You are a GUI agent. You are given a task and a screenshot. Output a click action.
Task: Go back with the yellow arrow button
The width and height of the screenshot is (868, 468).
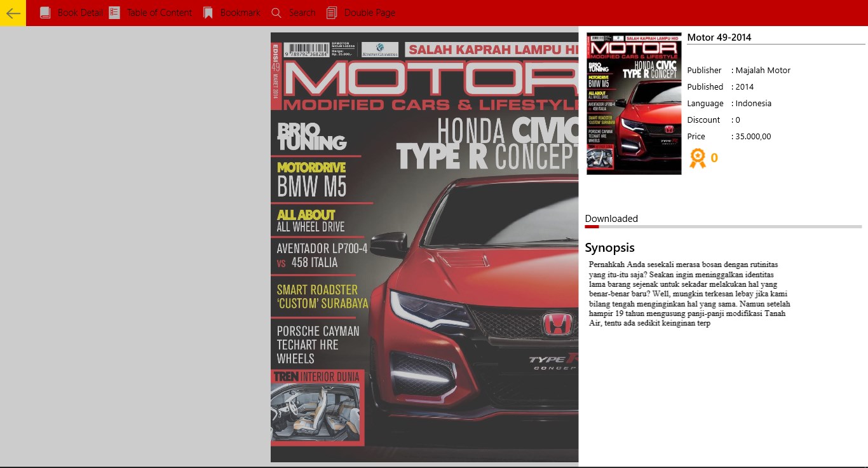tap(13, 13)
